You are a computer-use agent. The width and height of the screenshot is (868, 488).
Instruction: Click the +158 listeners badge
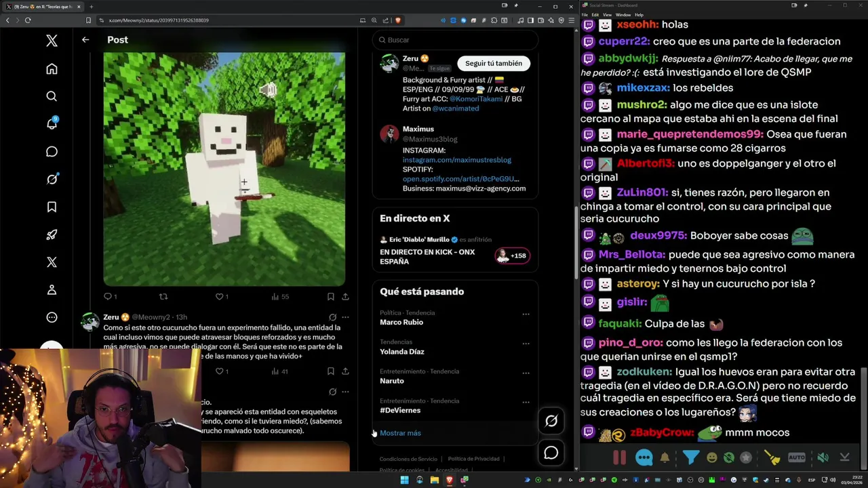(513, 256)
